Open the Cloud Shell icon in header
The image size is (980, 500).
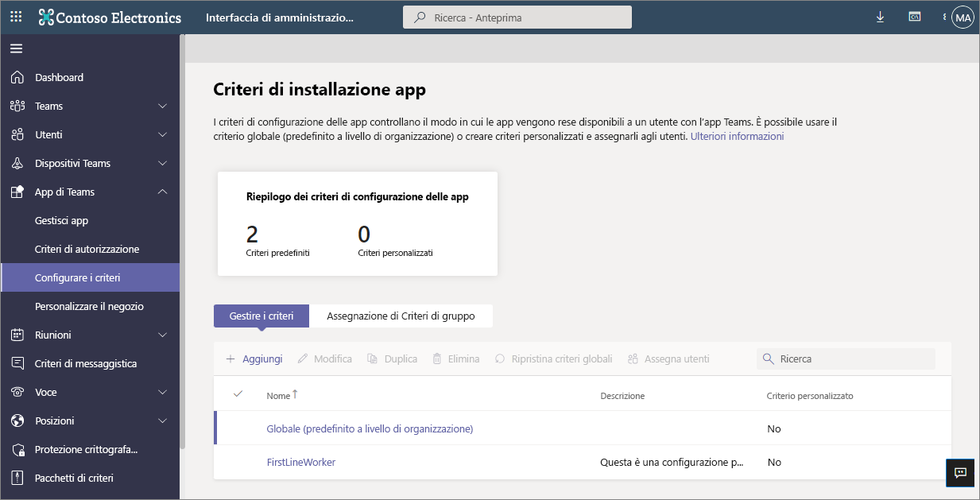915,17
